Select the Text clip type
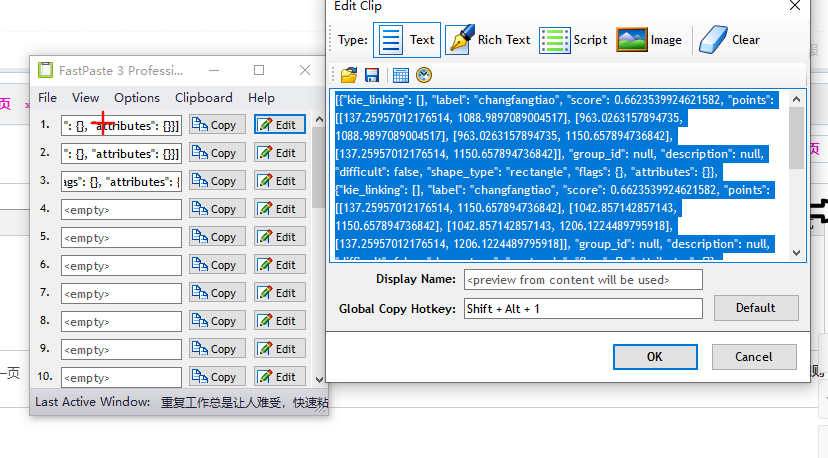This screenshot has height=458, width=828. coord(406,40)
